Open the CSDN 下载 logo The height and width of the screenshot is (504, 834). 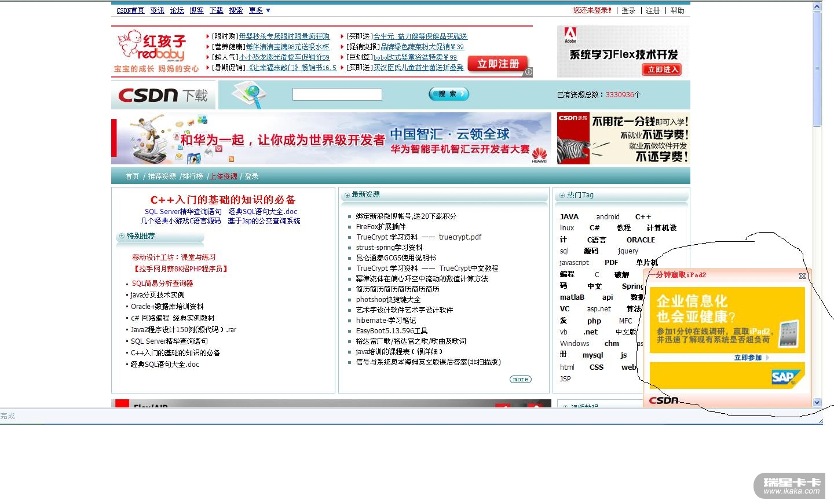(x=163, y=95)
